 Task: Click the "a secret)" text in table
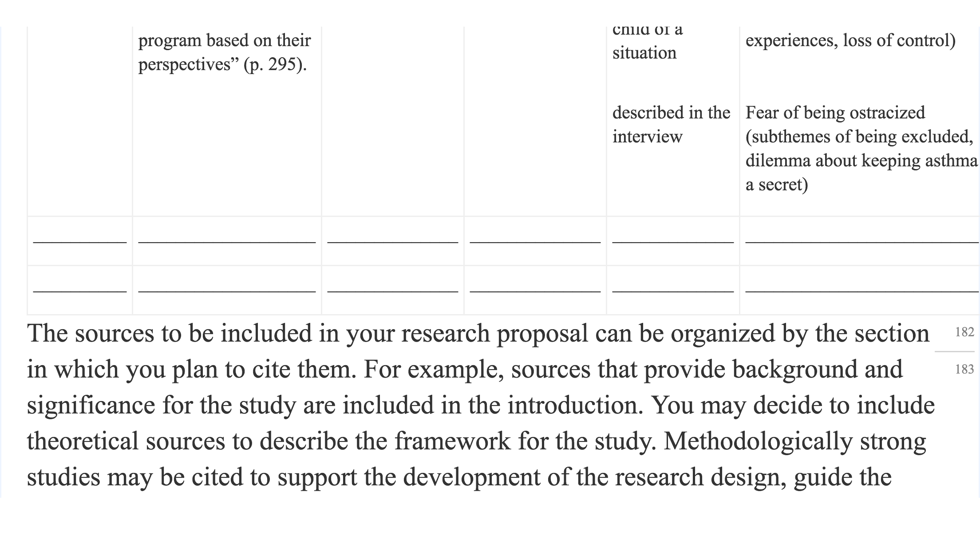(777, 185)
